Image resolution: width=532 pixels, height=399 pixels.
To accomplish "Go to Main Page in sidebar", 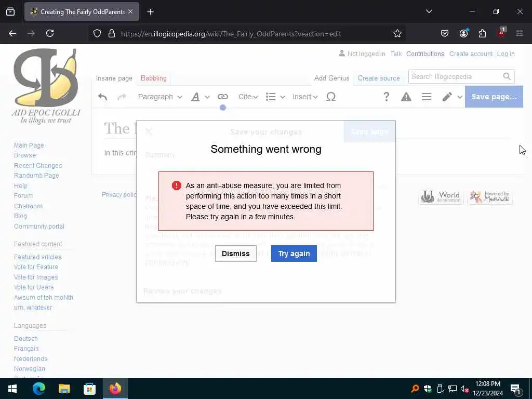I will [29, 145].
